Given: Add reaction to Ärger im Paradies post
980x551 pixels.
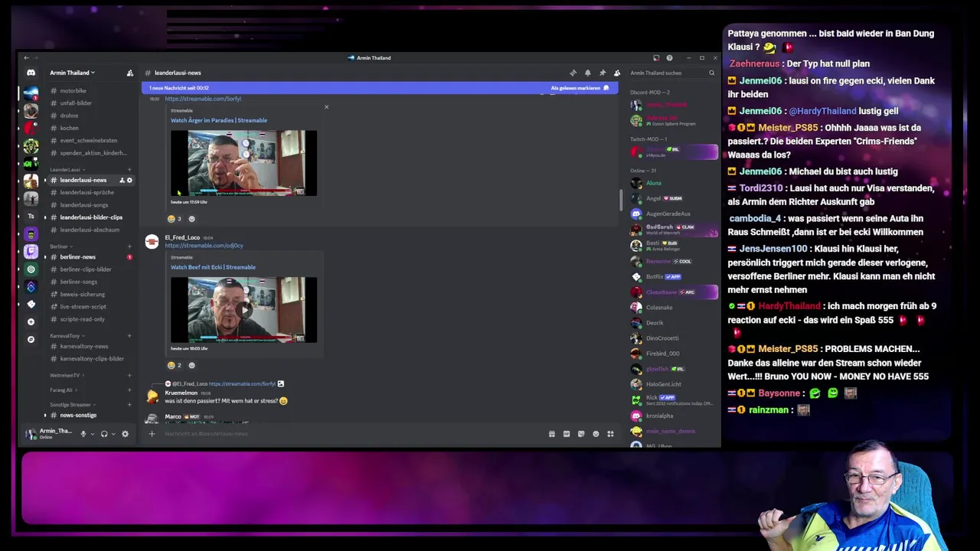Looking at the screenshot, I should click(191, 219).
